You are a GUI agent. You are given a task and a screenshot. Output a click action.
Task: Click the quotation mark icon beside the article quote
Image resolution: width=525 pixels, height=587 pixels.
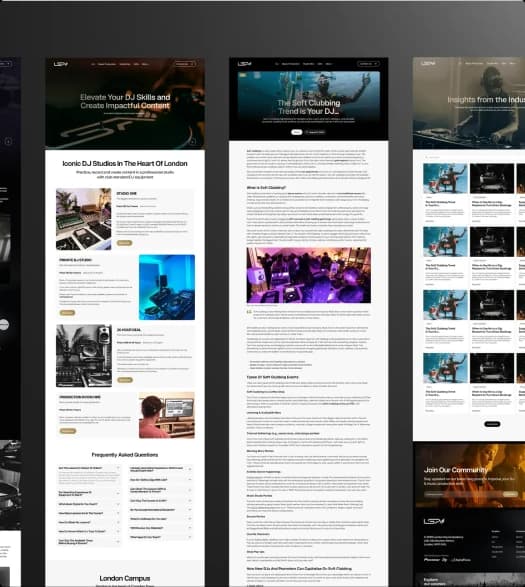tap(249, 312)
